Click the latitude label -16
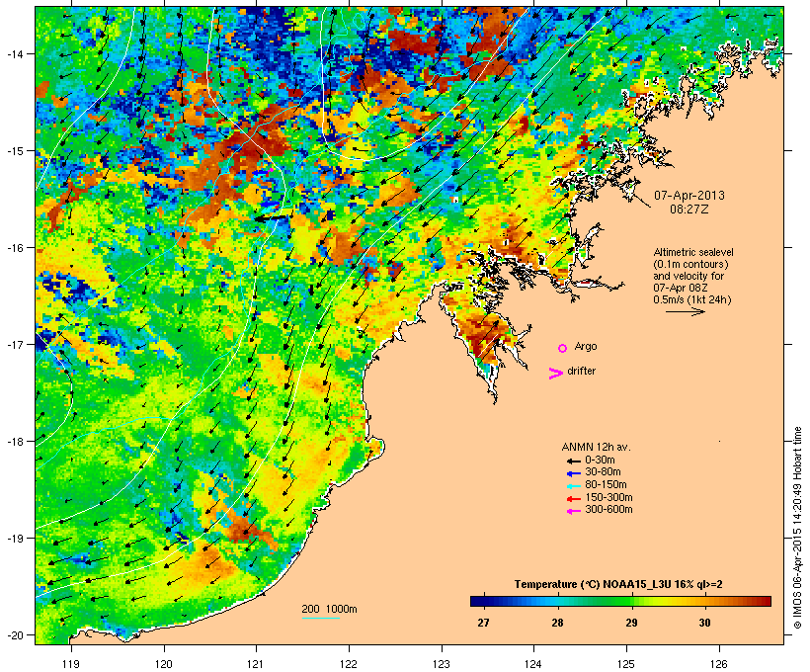This screenshot has height=672, width=810. [x=14, y=248]
